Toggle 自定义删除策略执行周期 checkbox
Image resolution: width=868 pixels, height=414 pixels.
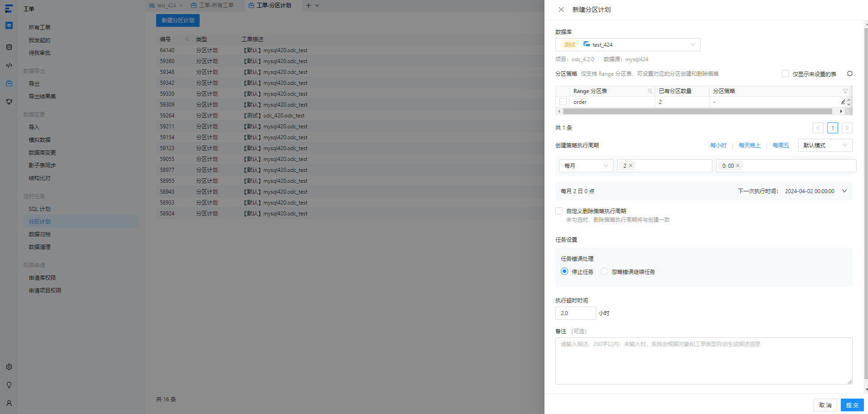click(x=559, y=211)
